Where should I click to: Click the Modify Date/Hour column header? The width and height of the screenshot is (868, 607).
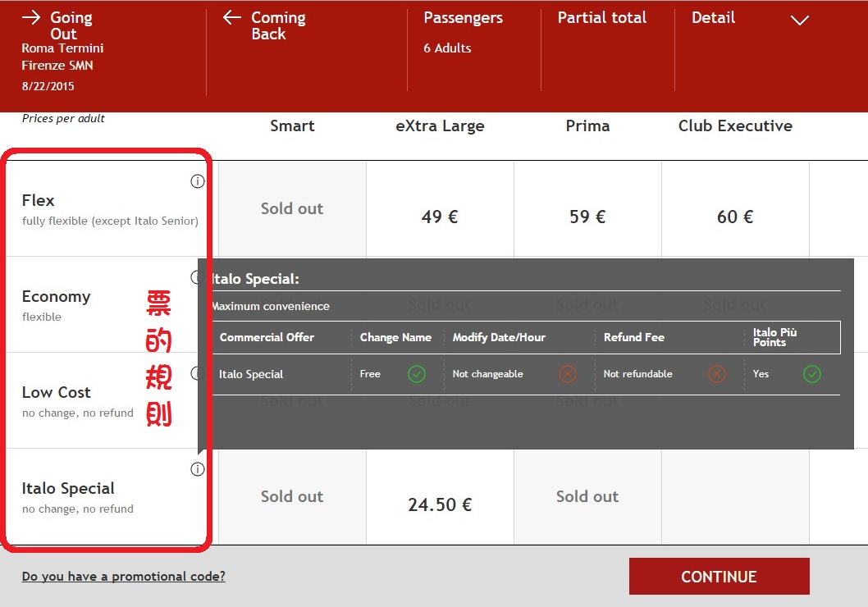(499, 337)
